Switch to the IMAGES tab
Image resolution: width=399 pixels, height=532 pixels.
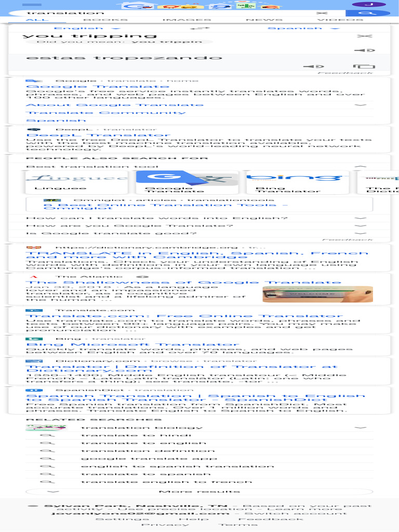187,20
